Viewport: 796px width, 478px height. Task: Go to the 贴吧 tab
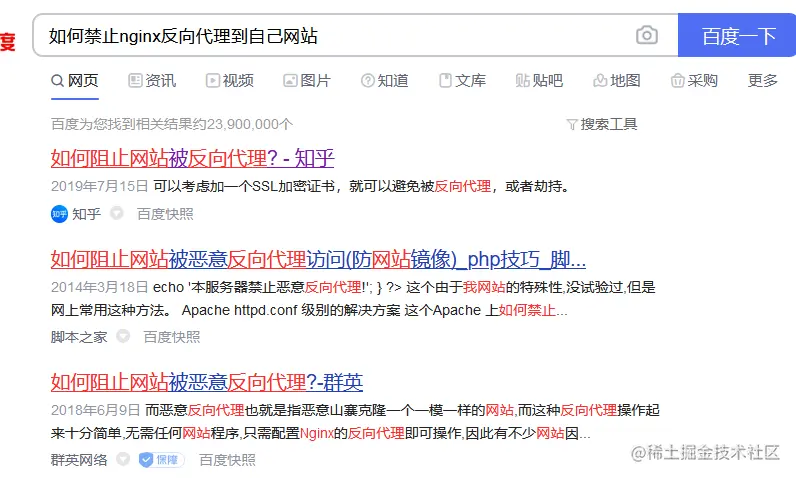pos(539,80)
